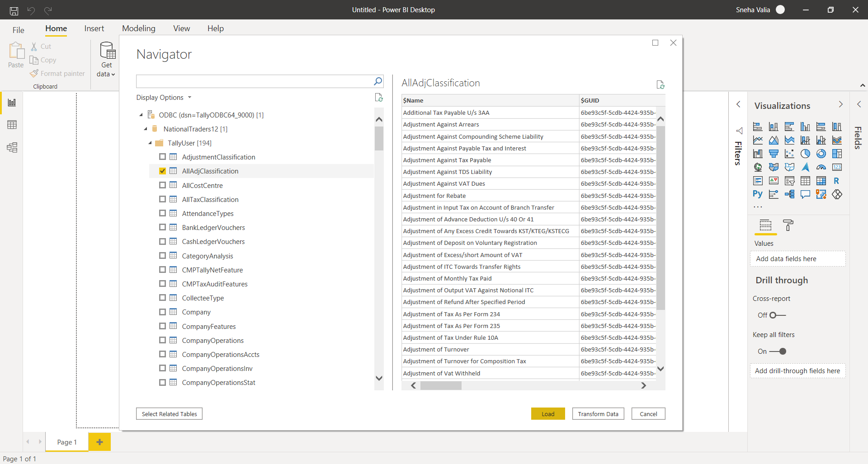Select the Page 1 tab
This screenshot has height=464, width=868.
[67, 442]
